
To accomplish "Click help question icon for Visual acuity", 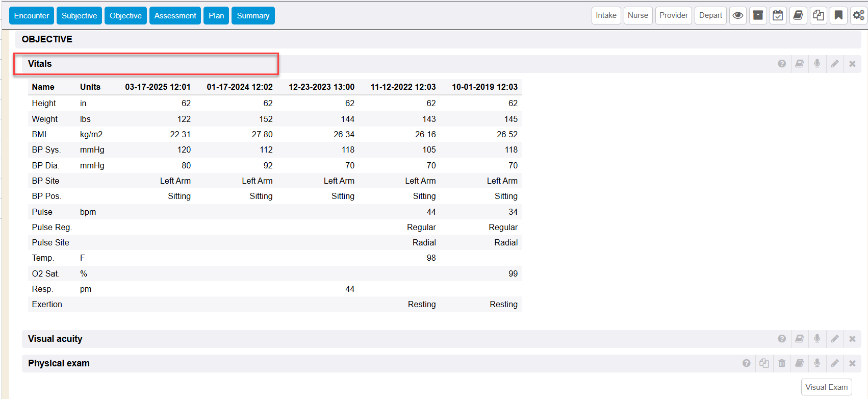I will 782,339.
